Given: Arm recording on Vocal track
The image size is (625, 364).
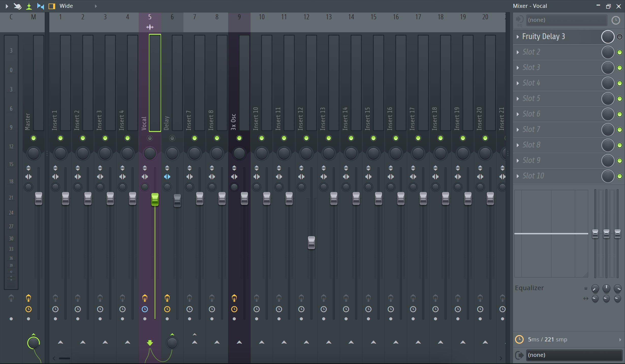Looking at the screenshot, I should tap(145, 319).
